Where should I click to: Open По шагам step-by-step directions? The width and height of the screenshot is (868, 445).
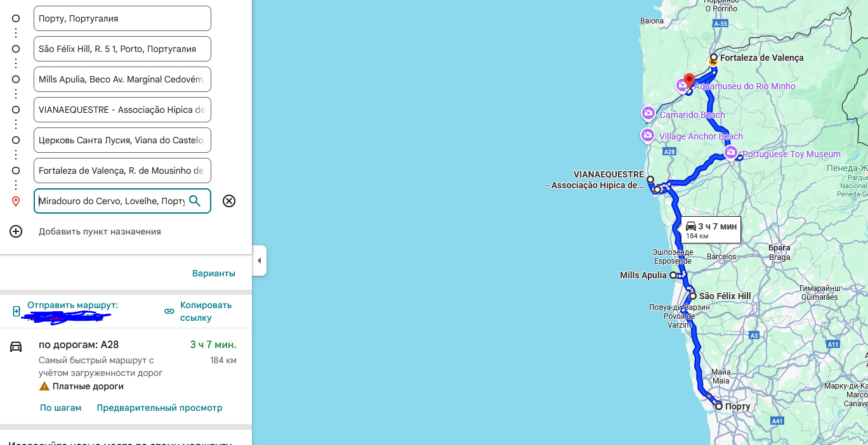click(61, 408)
